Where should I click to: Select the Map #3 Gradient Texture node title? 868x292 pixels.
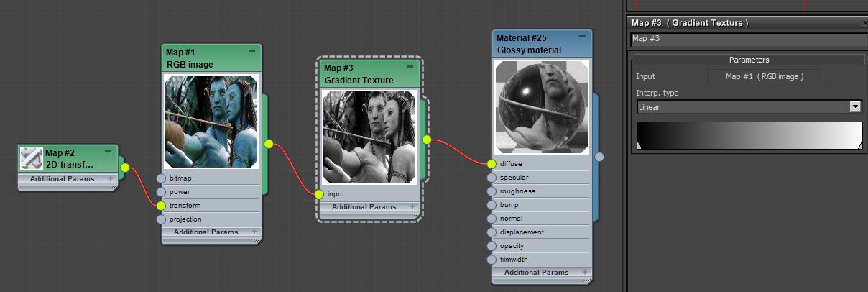click(359, 74)
